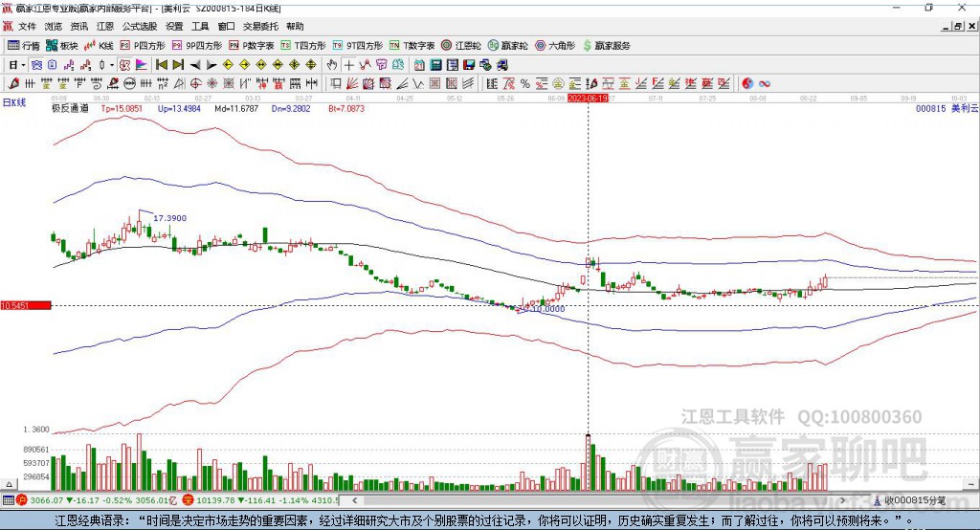Expand the candlestick style dropdown arrow
The image size is (980, 530).
point(112,65)
